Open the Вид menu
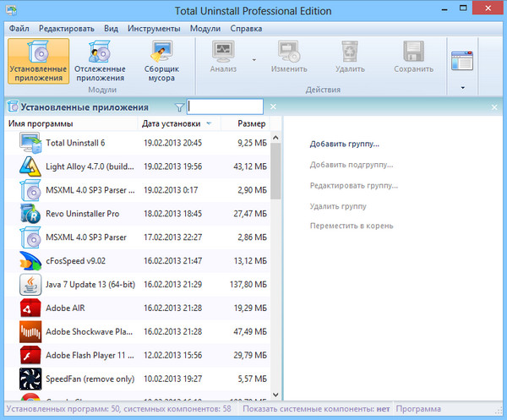Screen dimensions: 507x420 click(111, 29)
